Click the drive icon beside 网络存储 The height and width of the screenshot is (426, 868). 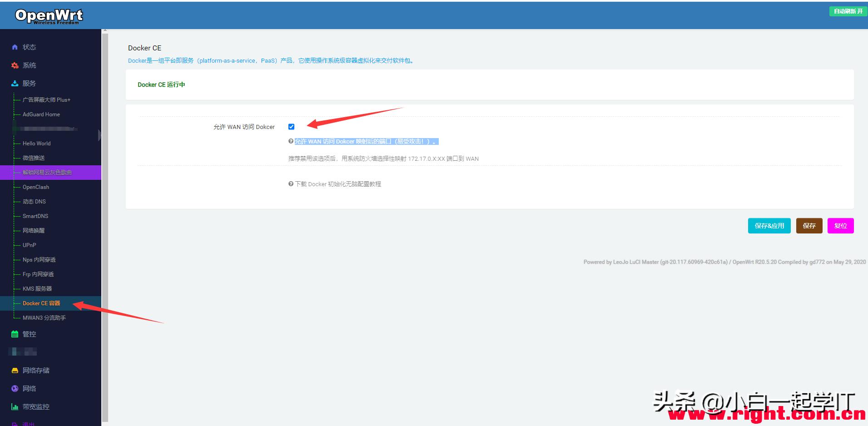(15, 371)
